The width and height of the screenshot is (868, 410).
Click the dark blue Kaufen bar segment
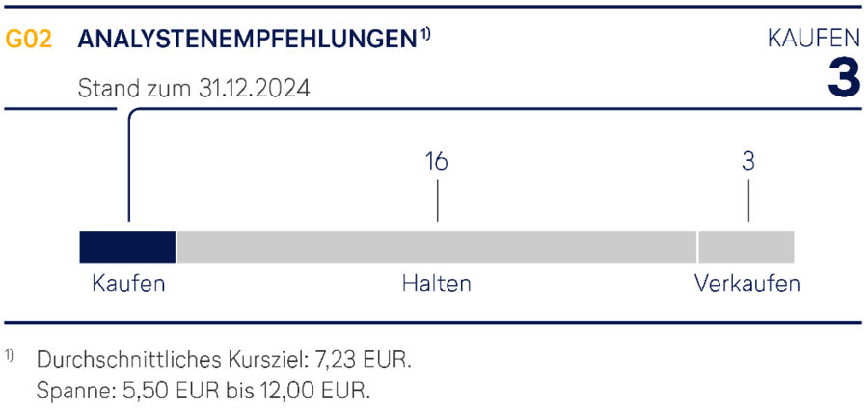coord(127,247)
